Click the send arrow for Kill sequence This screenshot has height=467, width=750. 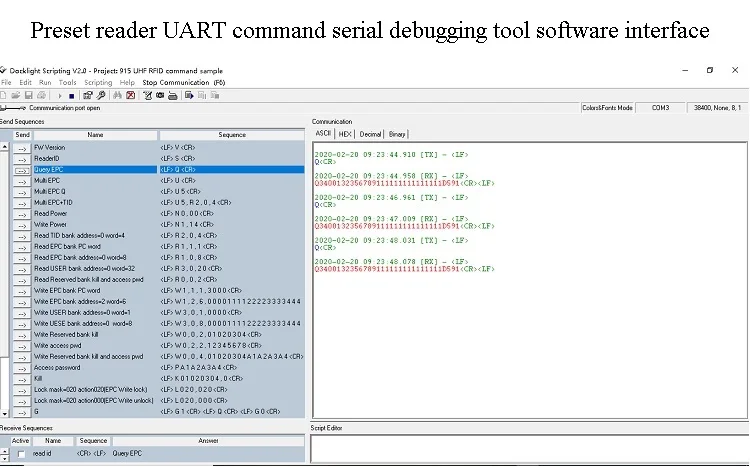click(x=22, y=379)
